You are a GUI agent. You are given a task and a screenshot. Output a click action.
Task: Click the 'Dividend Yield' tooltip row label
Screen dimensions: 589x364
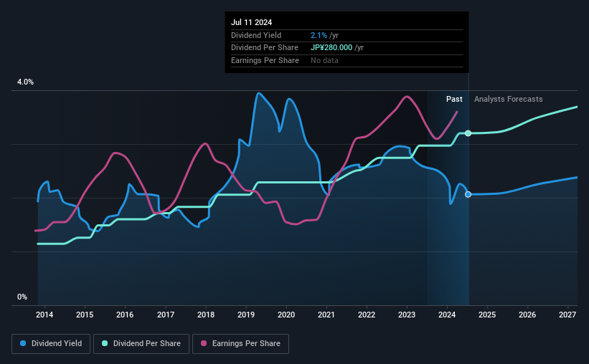tap(256, 35)
